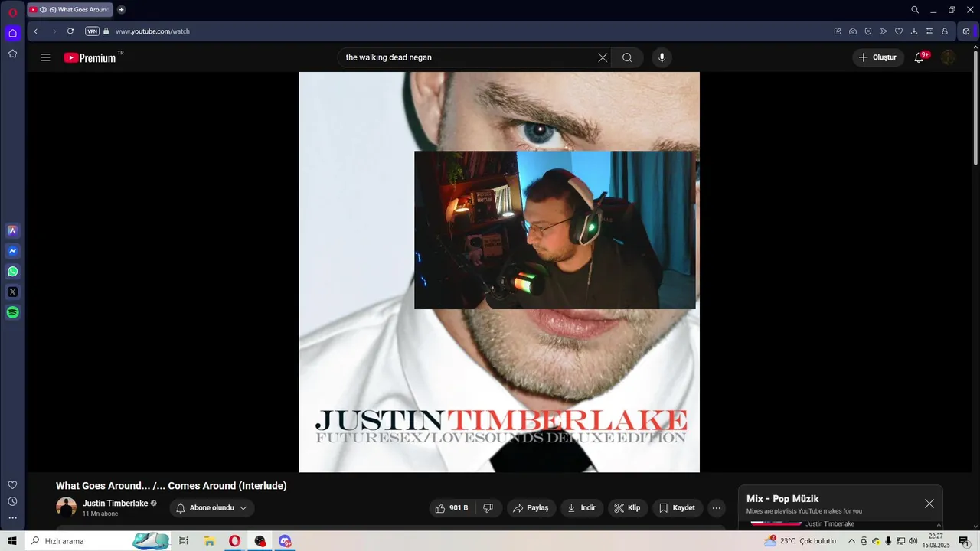Close the Mix - Pop Müzik panel
The image size is (980, 551).
coord(929,504)
